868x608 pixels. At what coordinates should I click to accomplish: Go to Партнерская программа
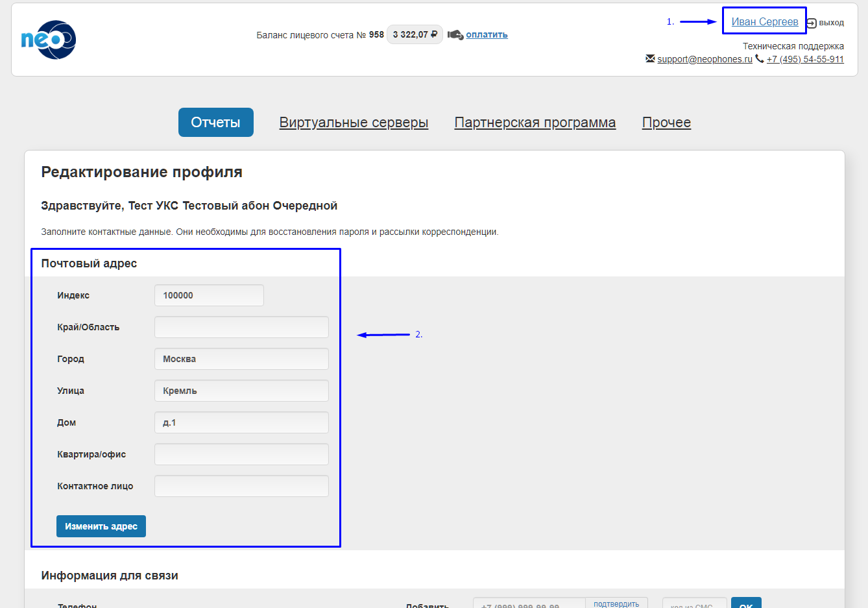tap(535, 122)
